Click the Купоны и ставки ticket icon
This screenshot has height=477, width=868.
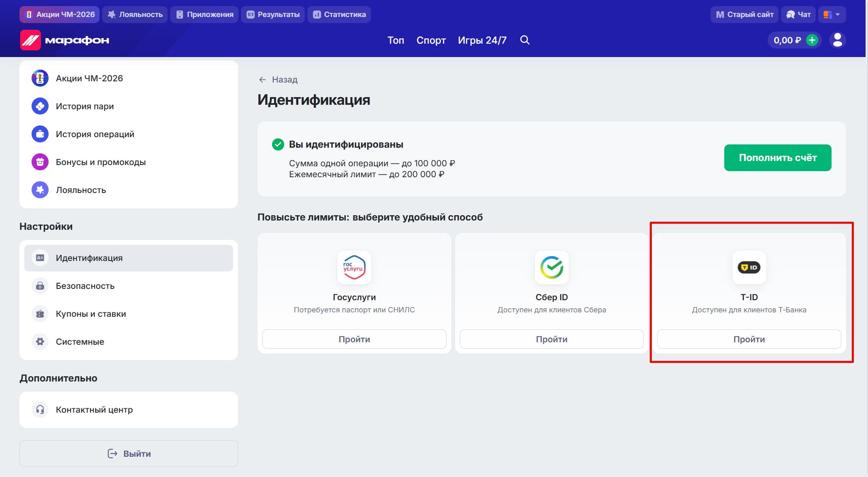pos(40,314)
